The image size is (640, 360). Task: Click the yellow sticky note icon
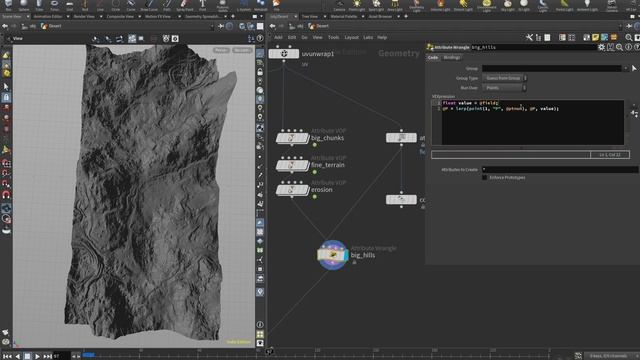pyautogui.click(x=596, y=38)
